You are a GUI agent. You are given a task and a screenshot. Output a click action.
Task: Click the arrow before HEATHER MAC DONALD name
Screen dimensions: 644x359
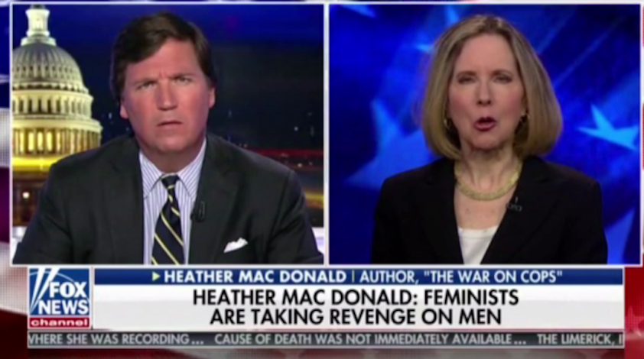point(155,277)
